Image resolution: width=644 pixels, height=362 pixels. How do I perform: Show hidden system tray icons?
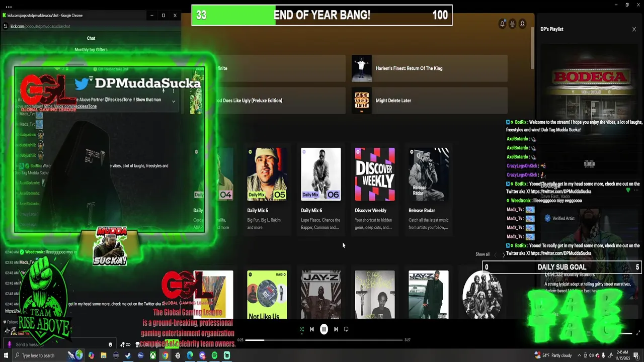tap(579, 355)
